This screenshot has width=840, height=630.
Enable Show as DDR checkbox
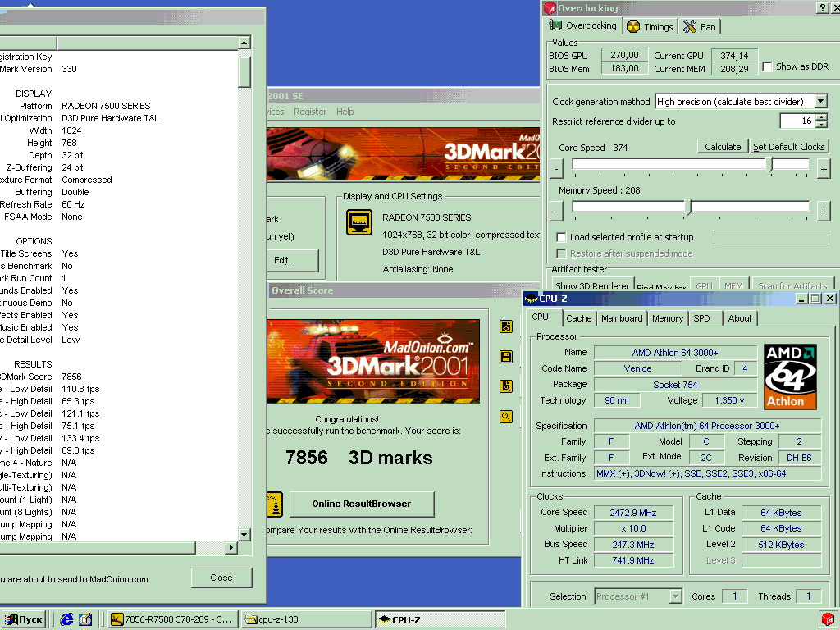coord(767,66)
